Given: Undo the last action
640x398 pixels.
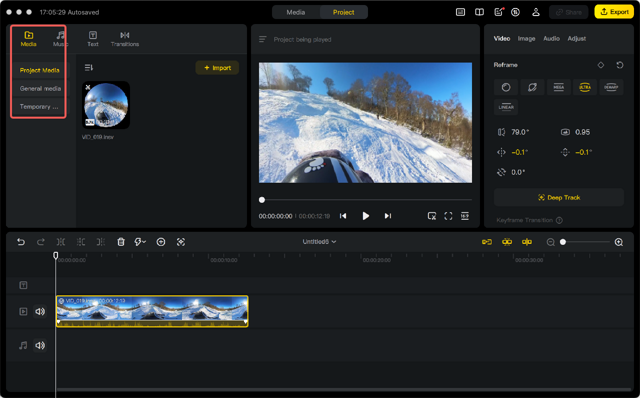Looking at the screenshot, I should (21, 242).
